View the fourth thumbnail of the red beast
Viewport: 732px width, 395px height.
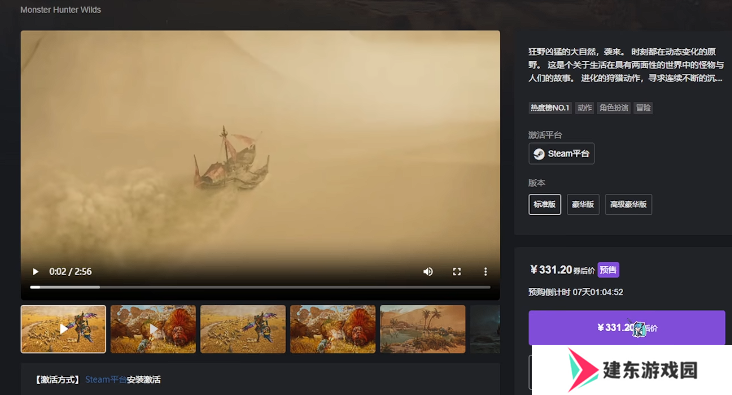tap(333, 329)
